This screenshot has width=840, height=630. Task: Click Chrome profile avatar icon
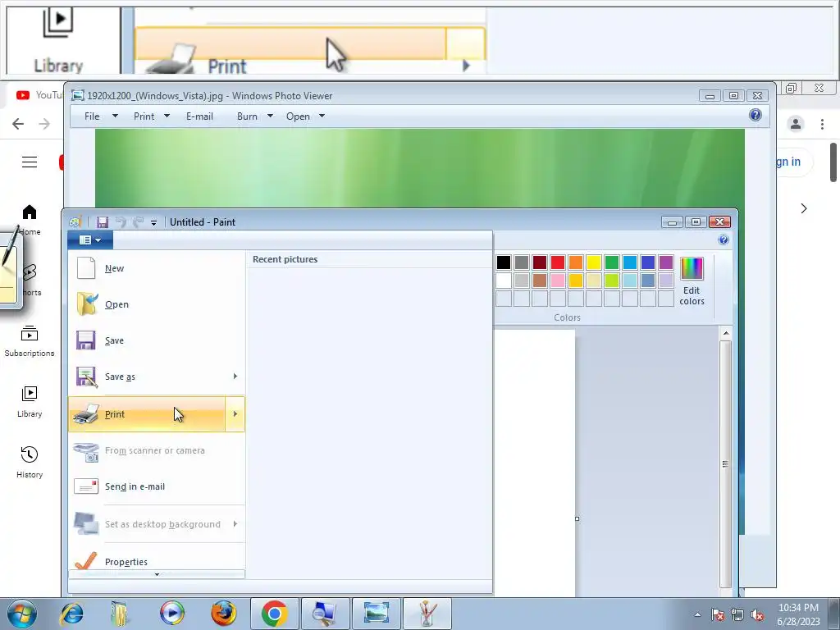[x=796, y=125]
